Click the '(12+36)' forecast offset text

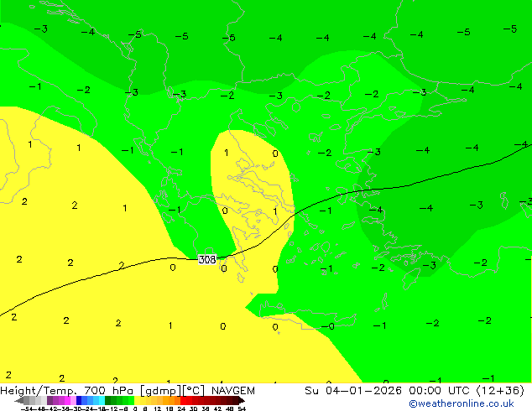pyautogui.click(x=501, y=391)
